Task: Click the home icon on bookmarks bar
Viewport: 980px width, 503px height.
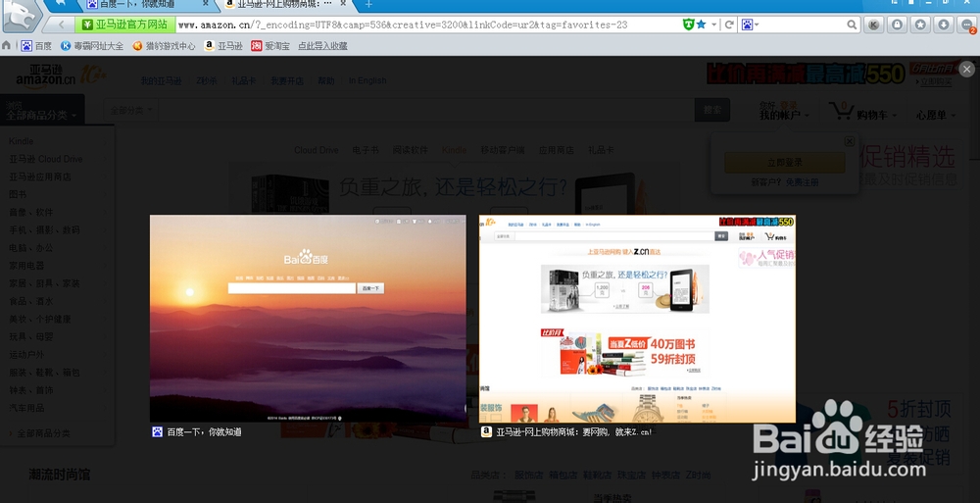Action: tap(7, 45)
